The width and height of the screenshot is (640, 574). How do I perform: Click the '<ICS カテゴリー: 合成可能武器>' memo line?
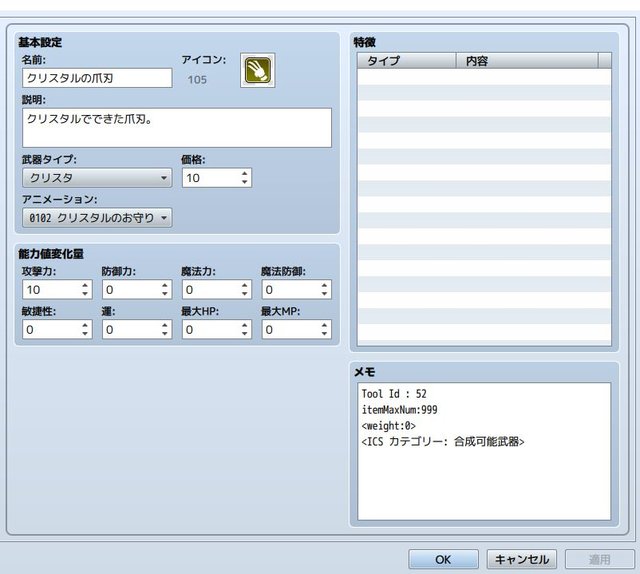click(443, 441)
